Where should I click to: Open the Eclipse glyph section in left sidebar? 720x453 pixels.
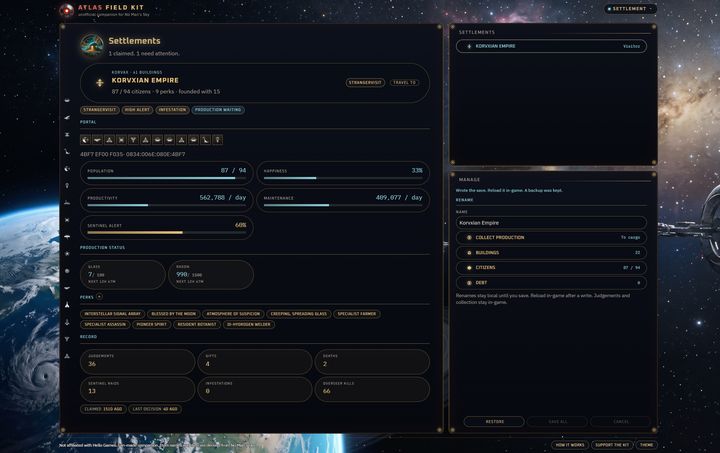(x=67, y=168)
